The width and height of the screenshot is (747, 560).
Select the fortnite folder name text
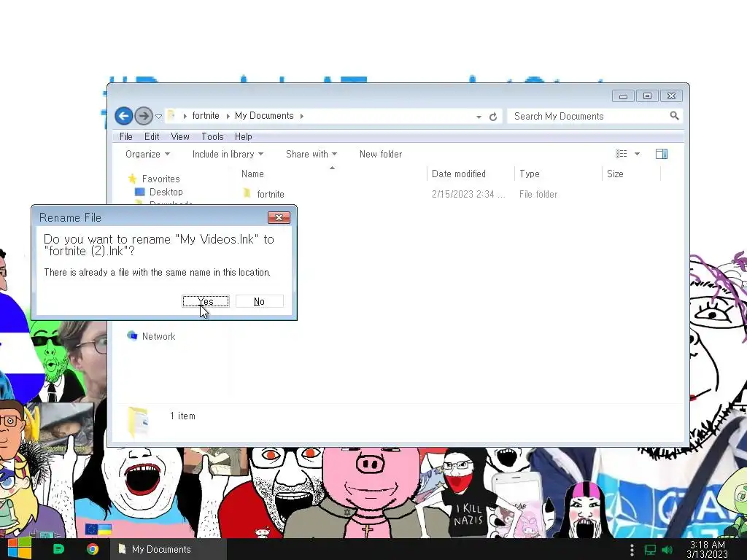pyautogui.click(x=271, y=194)
